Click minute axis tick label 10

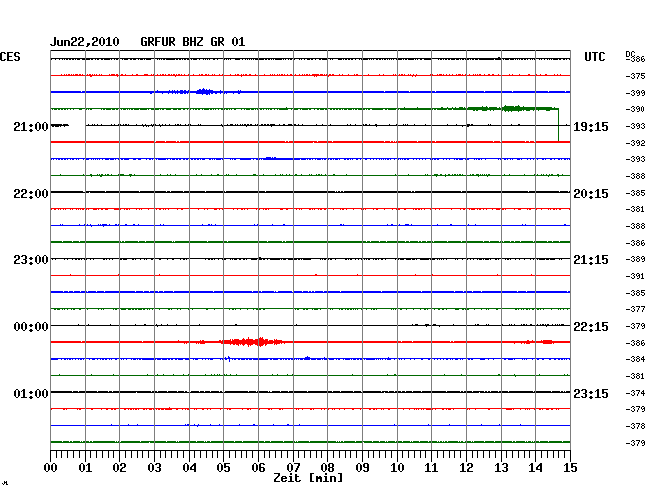pos(397,468)
